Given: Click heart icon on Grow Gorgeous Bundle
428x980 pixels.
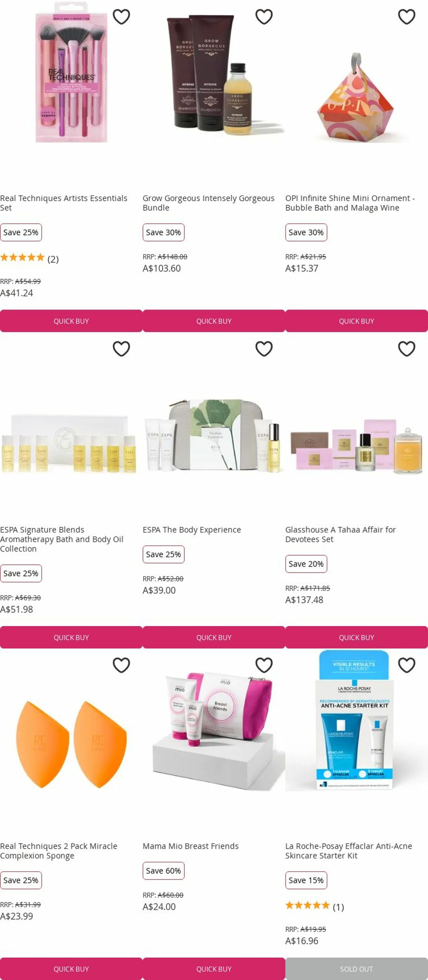Looking at the screenshot, I should pyautogui.click(x=264, y=17).
